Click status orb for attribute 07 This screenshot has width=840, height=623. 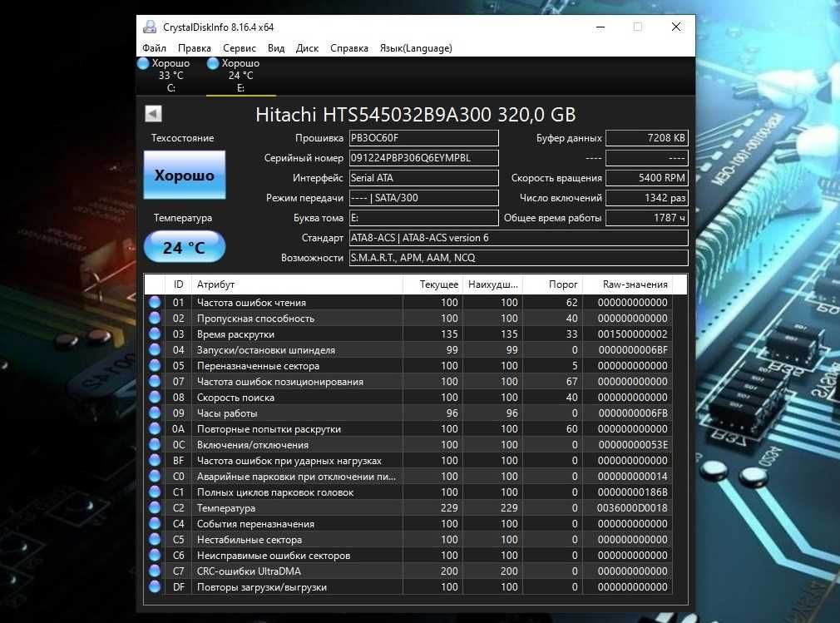point(155,382)
